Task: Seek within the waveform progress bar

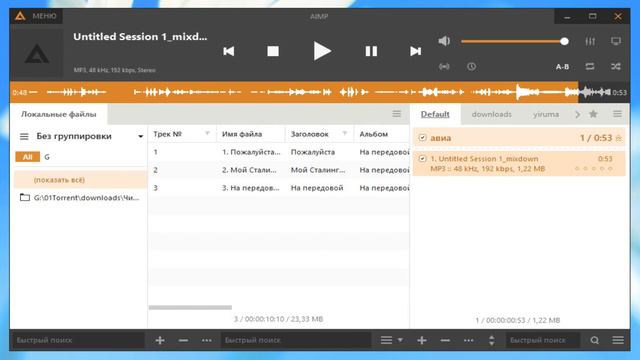Action: 320,92
